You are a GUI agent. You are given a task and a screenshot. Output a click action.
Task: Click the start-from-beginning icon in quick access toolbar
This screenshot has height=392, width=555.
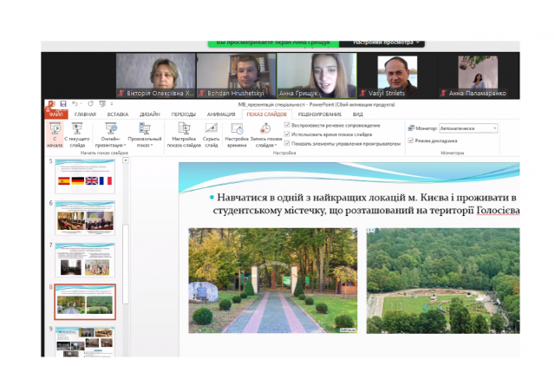click(102, 104)
